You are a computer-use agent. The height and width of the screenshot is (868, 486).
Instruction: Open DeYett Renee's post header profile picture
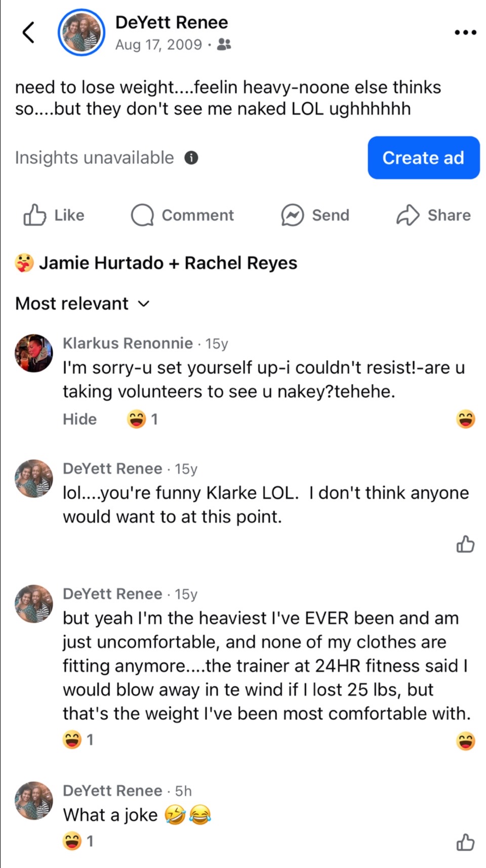click(82, 32)
